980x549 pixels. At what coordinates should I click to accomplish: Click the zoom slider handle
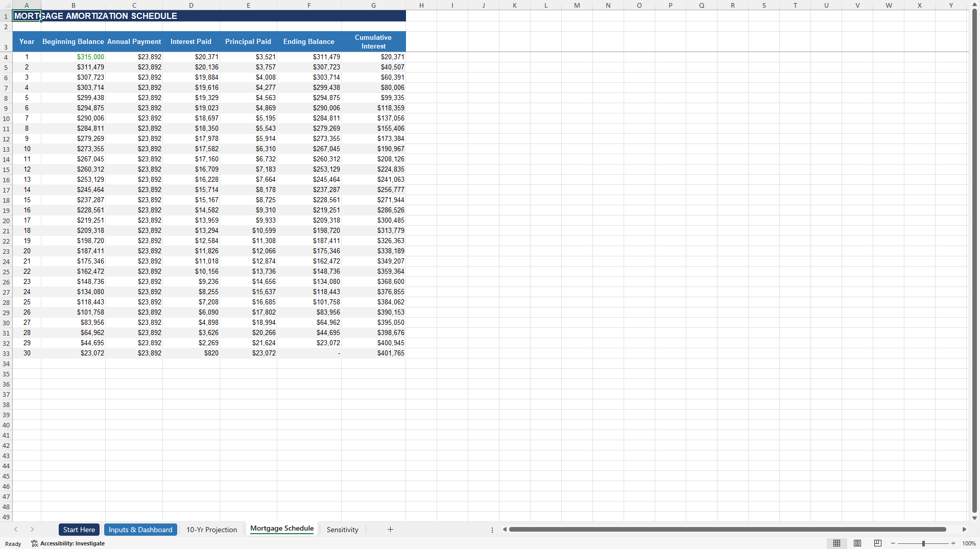click(923, 543)
